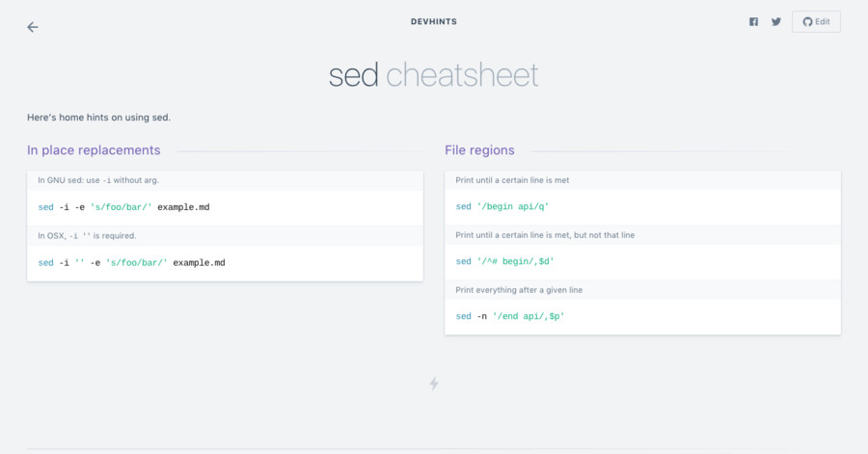Share page via Twitter icon

(x=776, y=21)
